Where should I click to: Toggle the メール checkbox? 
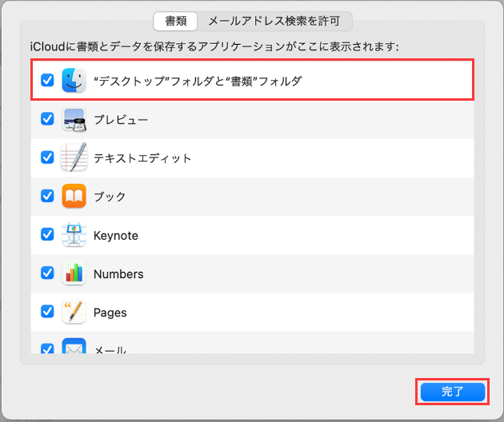(47, 348)
